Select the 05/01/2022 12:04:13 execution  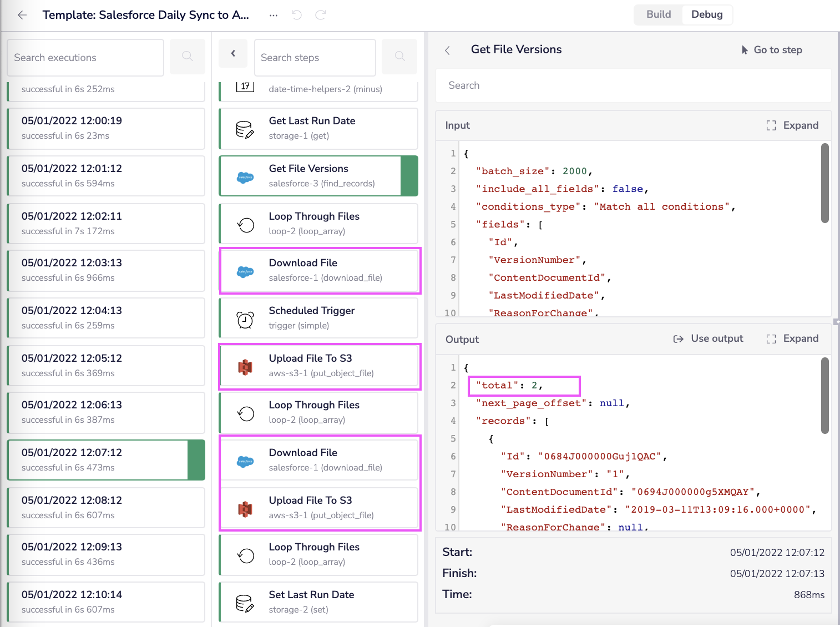click(x=105, y=318)
